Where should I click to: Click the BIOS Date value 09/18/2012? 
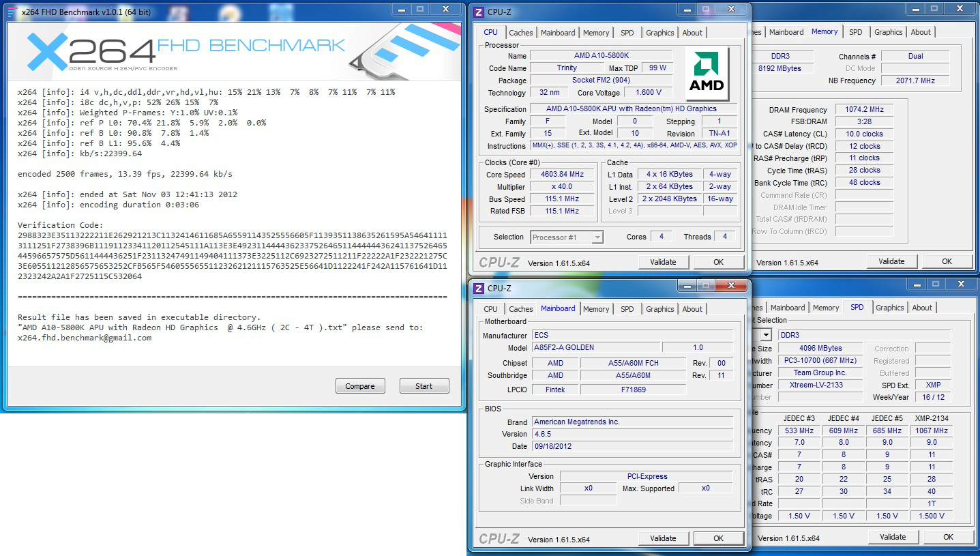pyautogui.click(x=632, y=447)
